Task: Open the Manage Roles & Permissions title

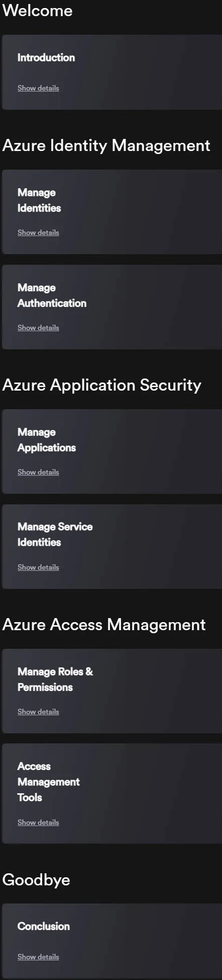Action: tap(55, 680)
